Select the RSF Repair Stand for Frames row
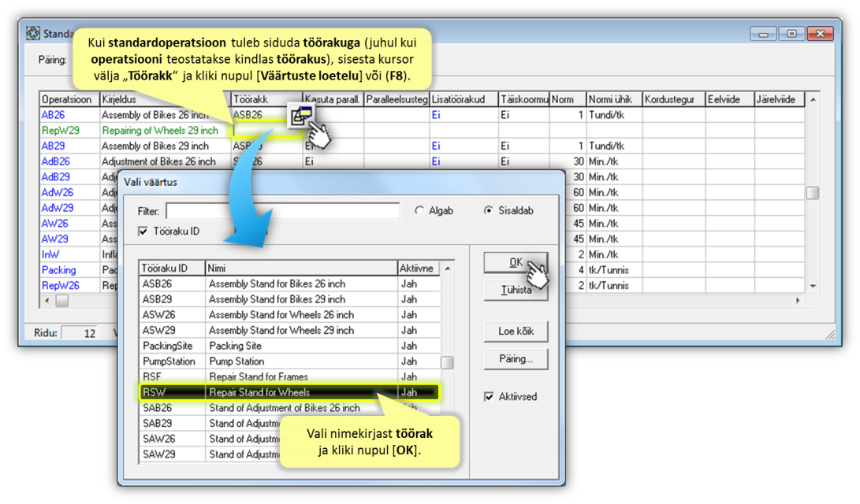 point(289,377)
